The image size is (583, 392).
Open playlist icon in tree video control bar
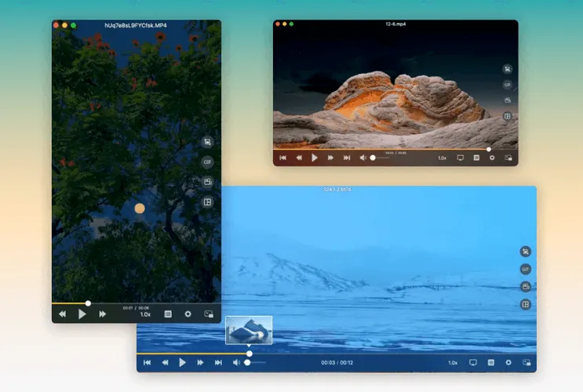[168, 314]
